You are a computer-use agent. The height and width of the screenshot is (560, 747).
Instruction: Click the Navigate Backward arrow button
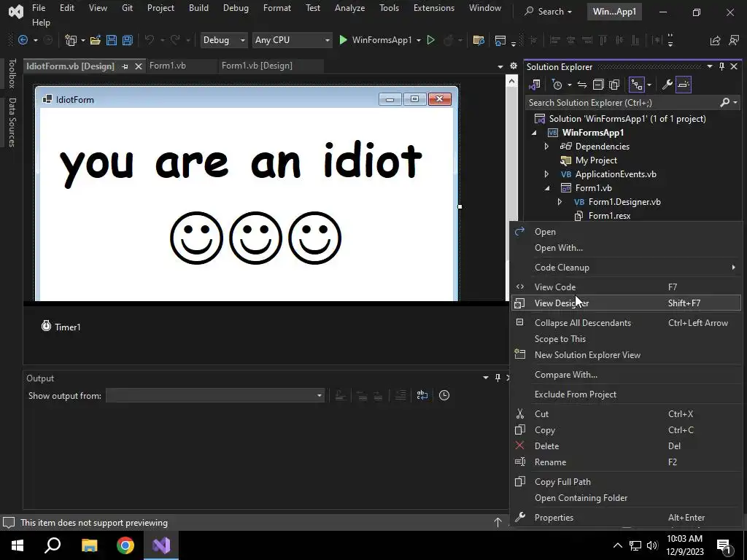23,41
